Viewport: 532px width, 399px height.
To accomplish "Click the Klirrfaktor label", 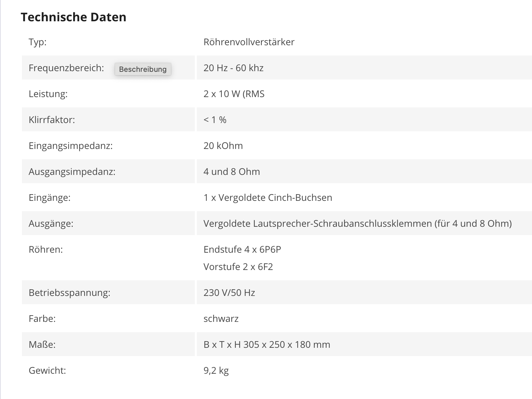I will (52, 120).
